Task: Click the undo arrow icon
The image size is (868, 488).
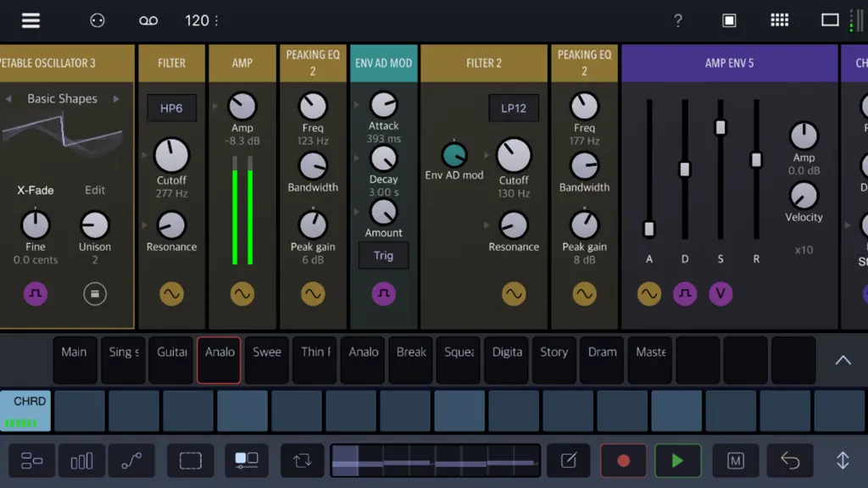Action: 790,460
